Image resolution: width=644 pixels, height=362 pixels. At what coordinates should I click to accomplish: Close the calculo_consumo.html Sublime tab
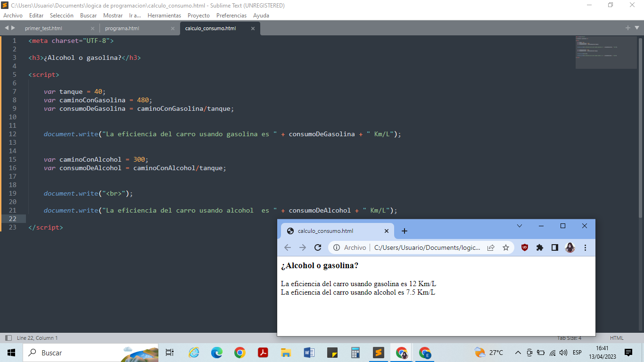click(x=253, y=28)
